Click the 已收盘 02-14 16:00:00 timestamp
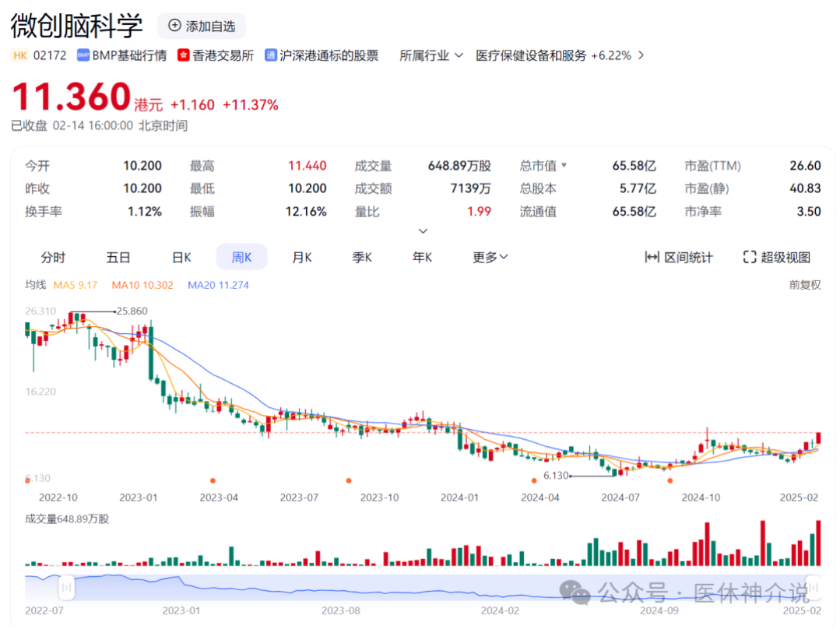Viewport: 840px width, 633px height. click(x=99, y=125)
